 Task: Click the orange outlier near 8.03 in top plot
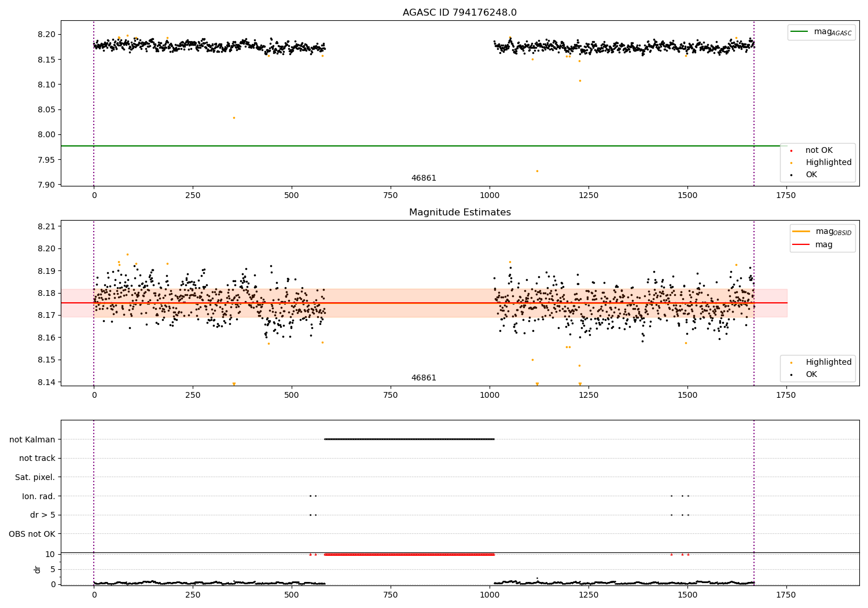pyautogui.click(x=234, y=118)
